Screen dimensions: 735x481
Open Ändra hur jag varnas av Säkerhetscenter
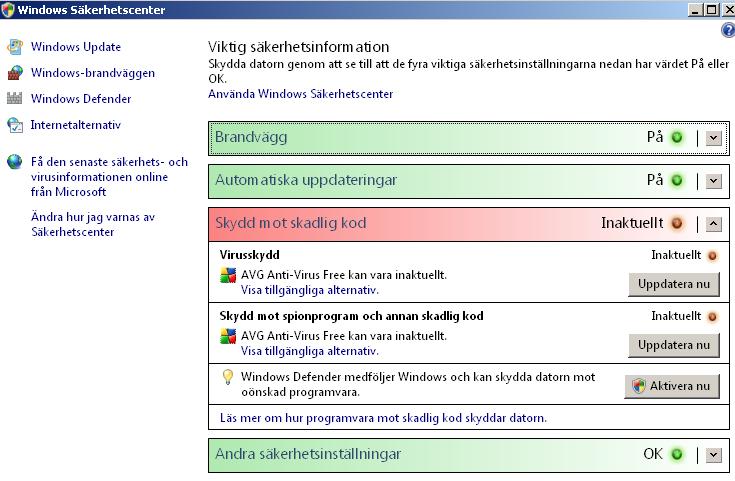(93, 224)
